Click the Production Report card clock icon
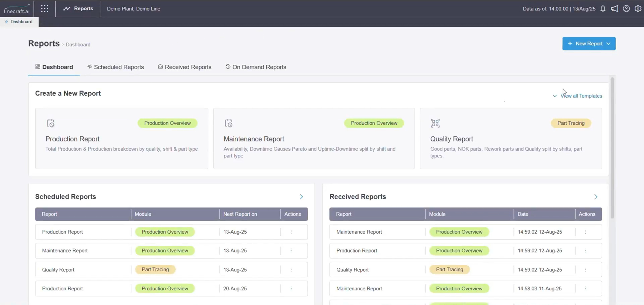The width and height of the screenshot is (644, 305). pyautogui.click(x=50, y=123)
